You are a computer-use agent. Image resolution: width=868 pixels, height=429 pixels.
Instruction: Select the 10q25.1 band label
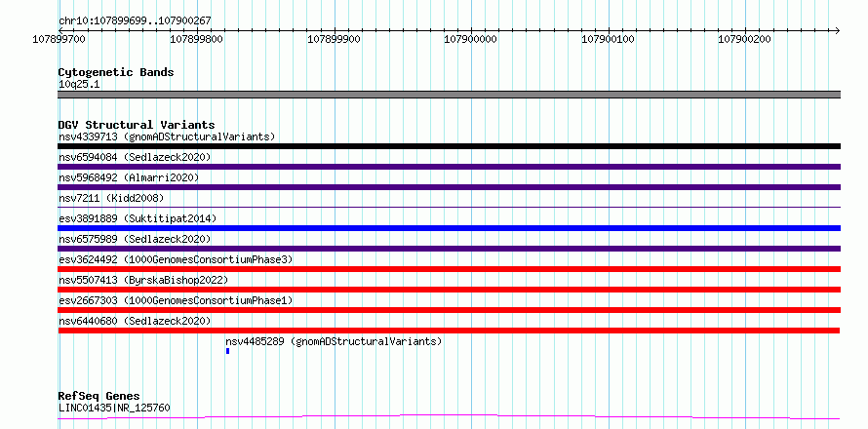coord(79,85)
